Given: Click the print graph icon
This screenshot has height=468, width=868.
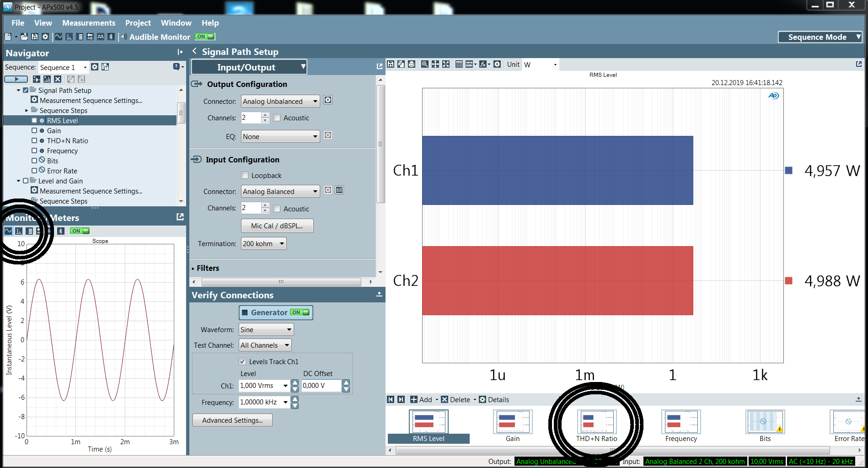Looking at the screenshot, I should click(412, 65).
